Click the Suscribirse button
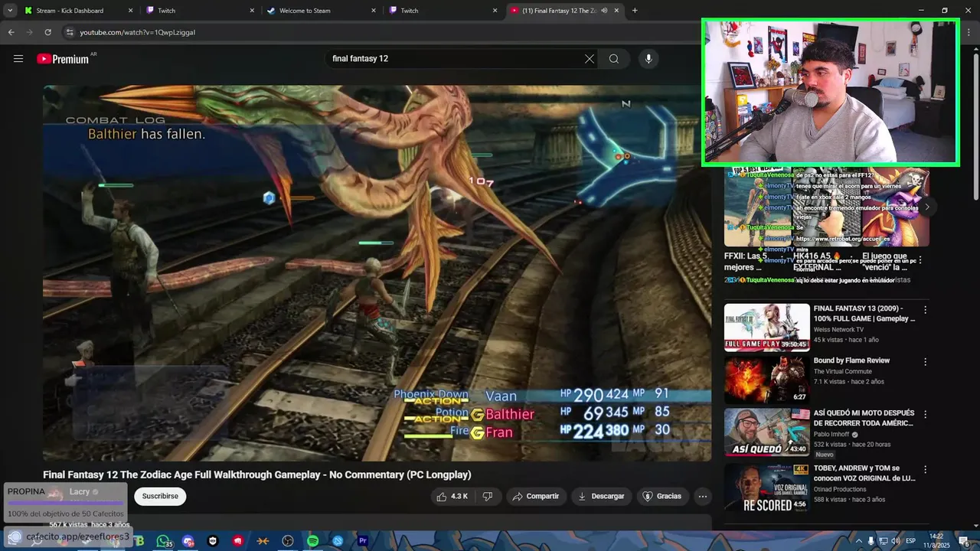Screen dimensions: 980x551 tap(160, 497)
